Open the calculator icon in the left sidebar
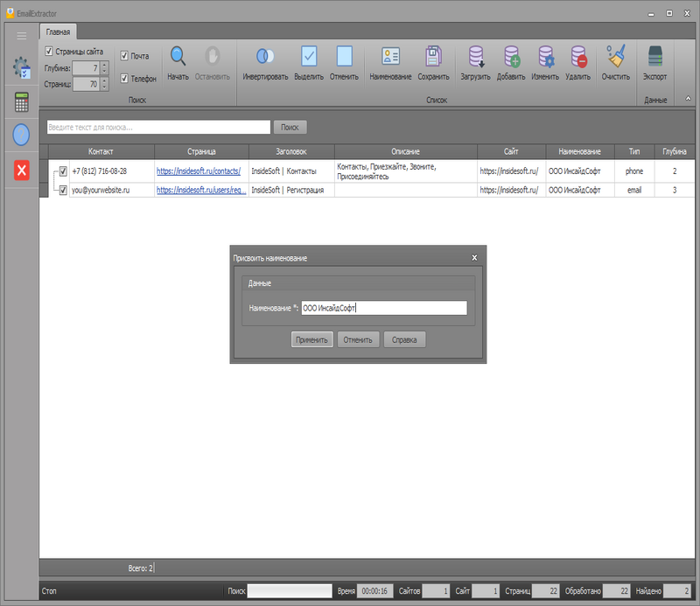The height and width of the screenshot is (606, 700). pyautogui.click(x=21, y=102)
